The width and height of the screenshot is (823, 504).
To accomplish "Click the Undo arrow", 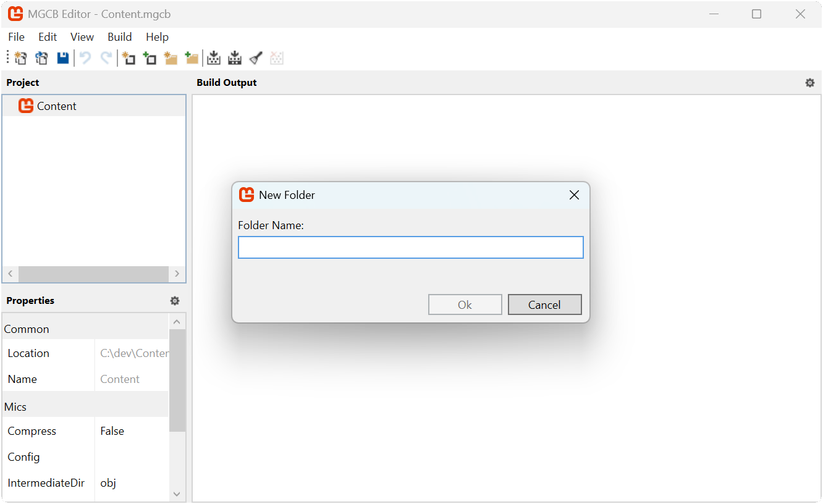I will [85, 57].
